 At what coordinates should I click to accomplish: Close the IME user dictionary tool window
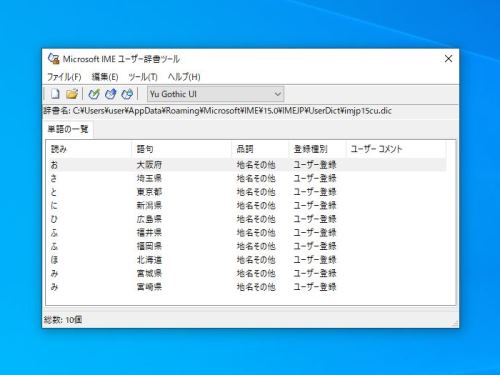[448, 59]
